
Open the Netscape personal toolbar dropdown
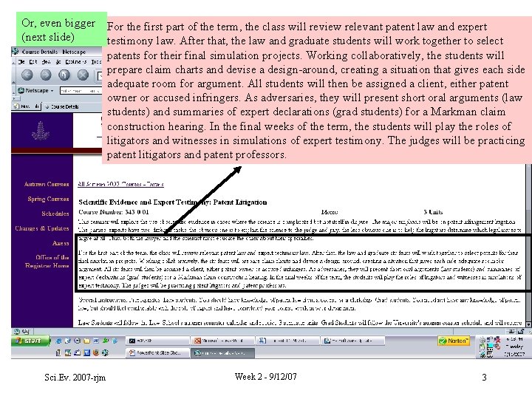(x=36, y=91)
